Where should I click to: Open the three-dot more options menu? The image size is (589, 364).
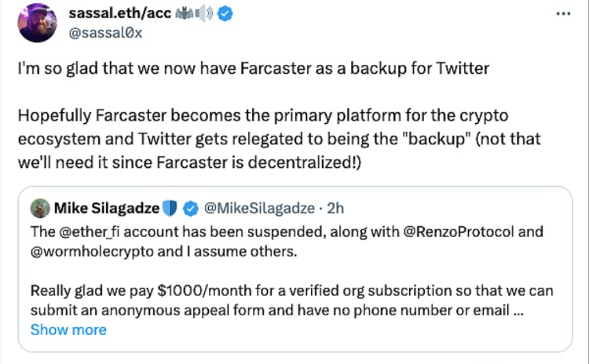563,15
